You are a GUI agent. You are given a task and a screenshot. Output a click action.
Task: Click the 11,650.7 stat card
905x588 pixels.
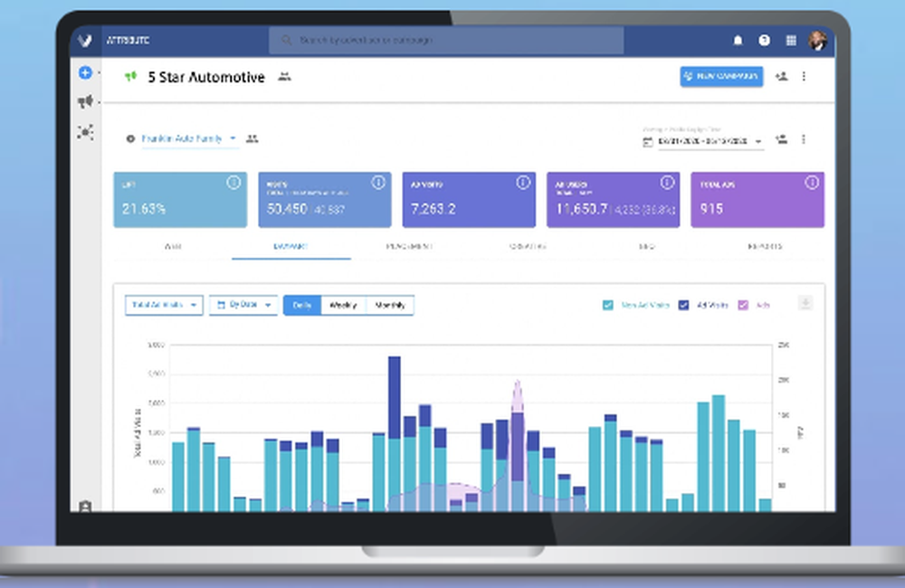[613, 200]
